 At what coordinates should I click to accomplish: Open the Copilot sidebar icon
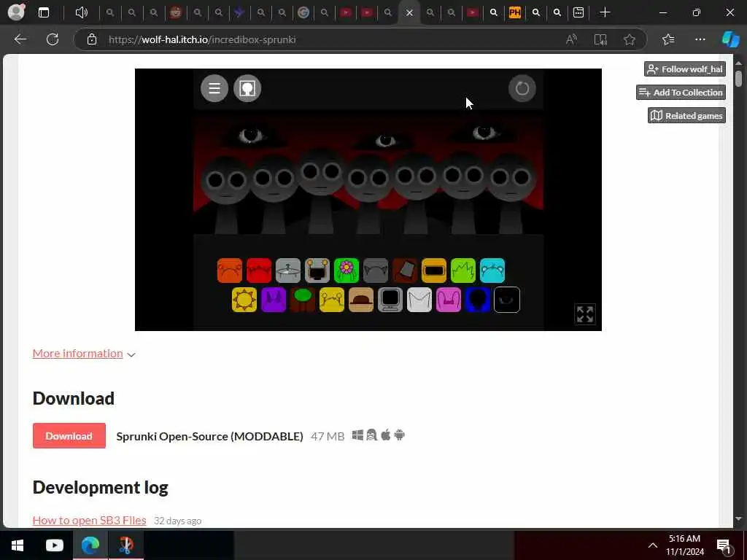click(730, 39)
